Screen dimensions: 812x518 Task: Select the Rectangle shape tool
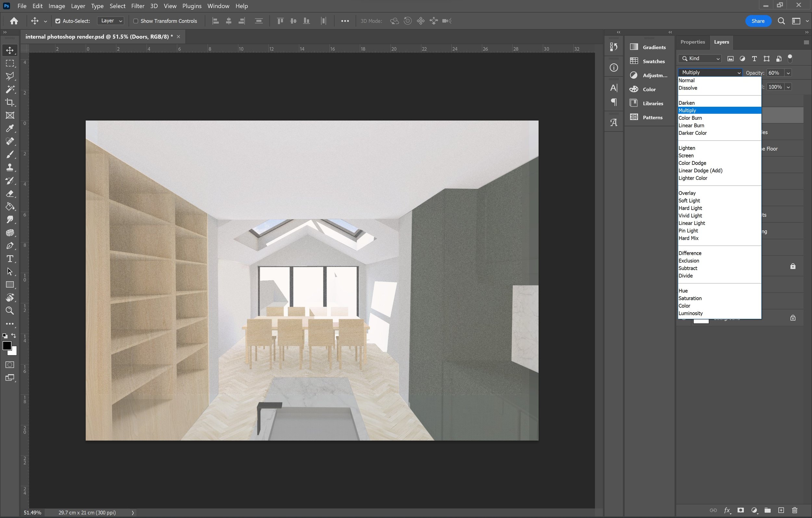click(x=10, y=285)
